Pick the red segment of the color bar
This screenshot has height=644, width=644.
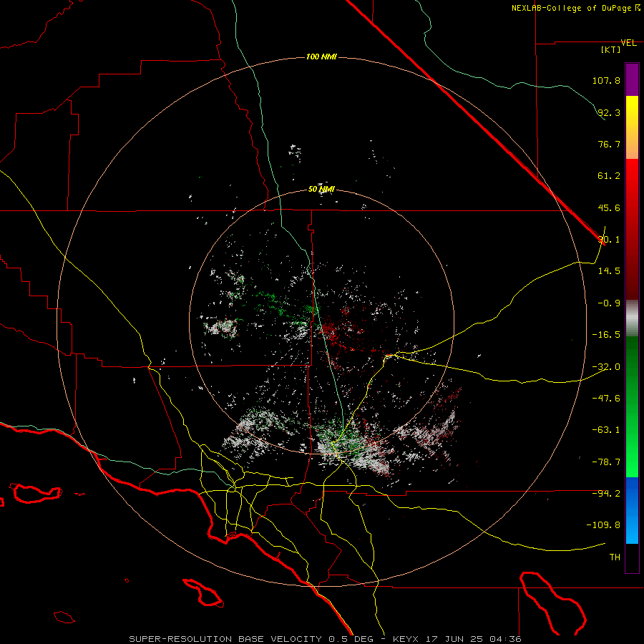point(632,229)
